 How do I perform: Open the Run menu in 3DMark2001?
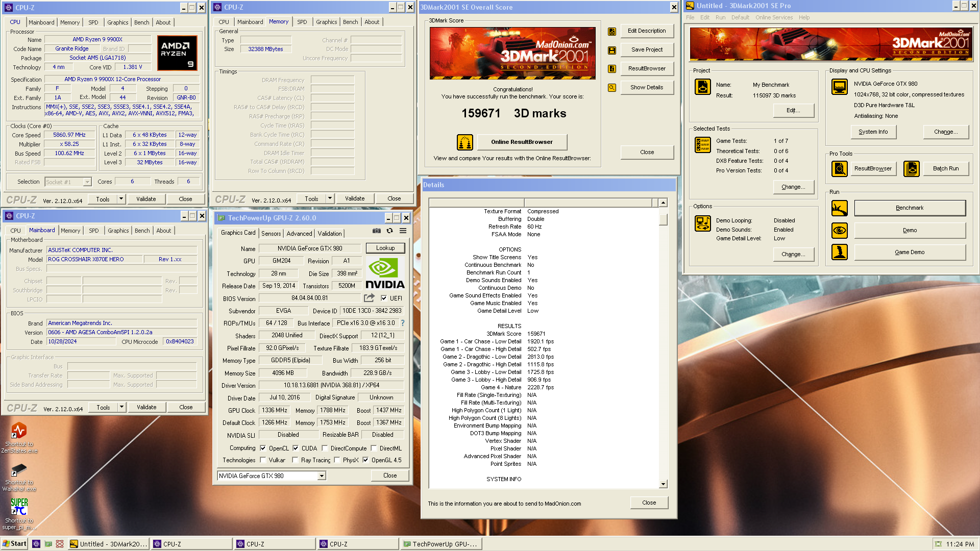click(x=720, y=17)
